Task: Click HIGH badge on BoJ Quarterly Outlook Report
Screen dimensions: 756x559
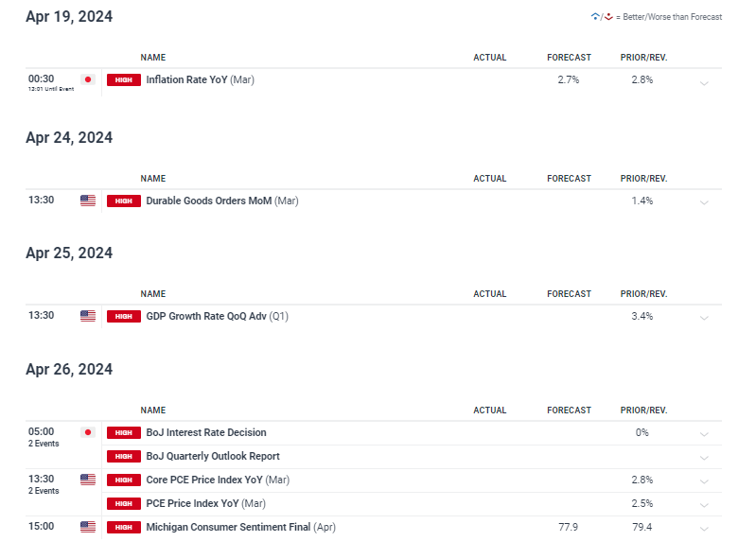Action: click(x=124, y=456)
